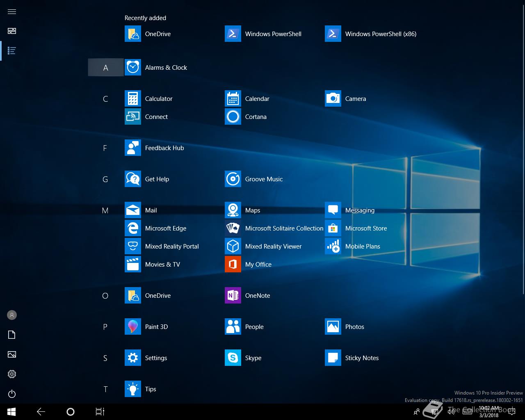Open Cortana from the app list

click(x=233, y=116)
